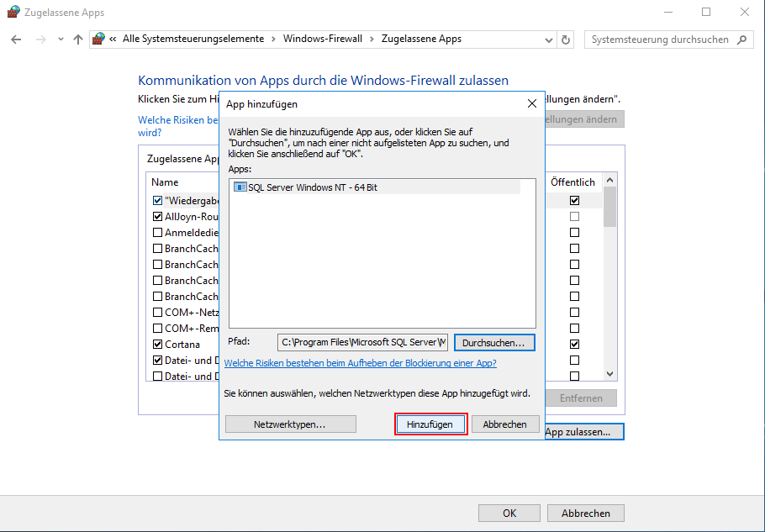Click window icon in Zugelassene Apps title bar

tap(13, 13)
